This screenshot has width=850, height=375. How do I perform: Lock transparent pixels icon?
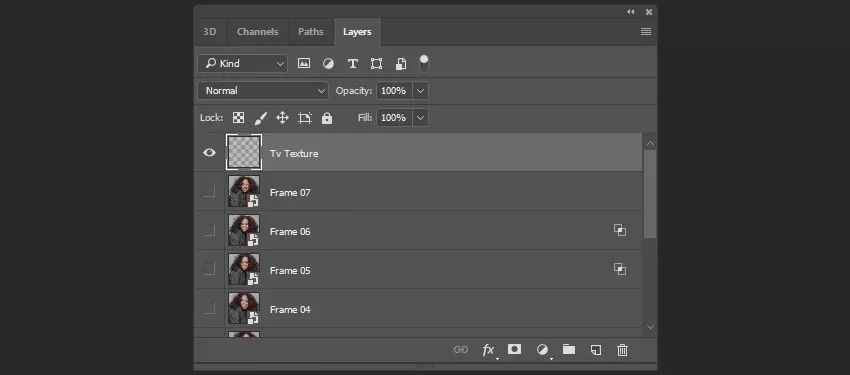click(239, 118)
